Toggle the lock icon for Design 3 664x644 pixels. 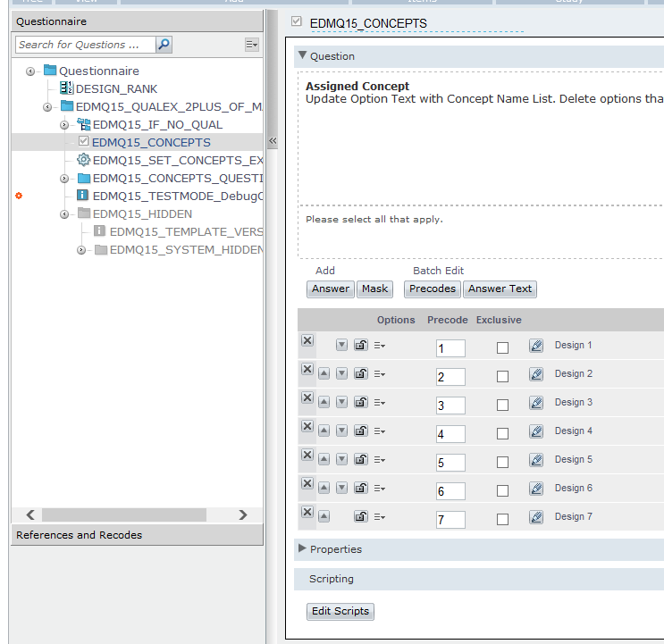tap(361, 402)
